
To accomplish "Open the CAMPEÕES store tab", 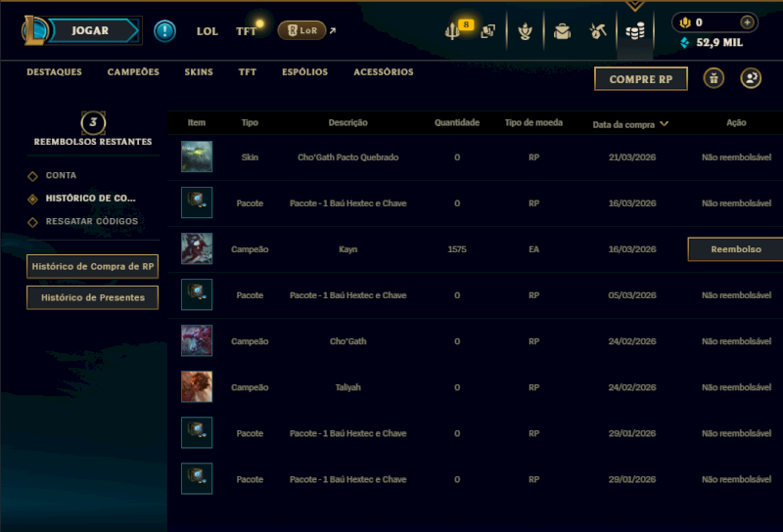I will [x=133, y=71].
